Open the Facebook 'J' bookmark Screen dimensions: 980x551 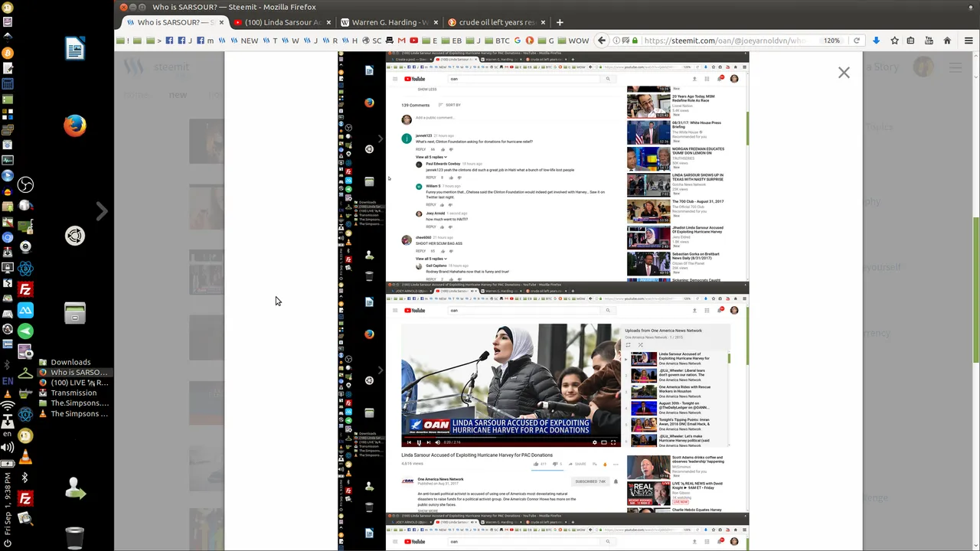click(x=186, y=41)
